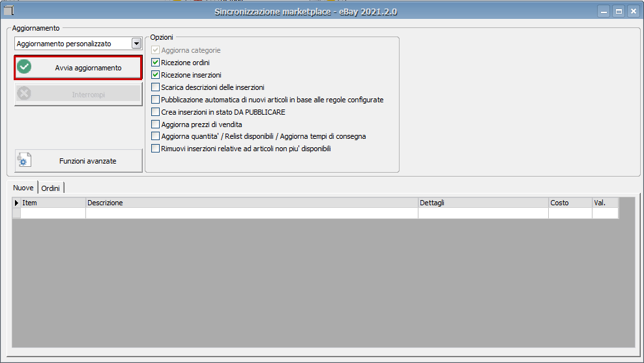Maximize the Sincronizzazione marketplace window
Screen dimensions: 644x363
click(x=619, y=12)
